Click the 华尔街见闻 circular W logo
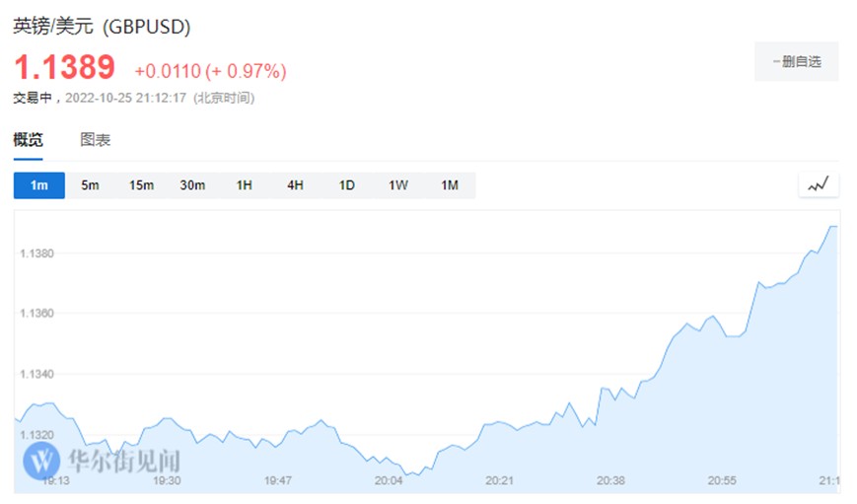 click(x=42, y=460)
